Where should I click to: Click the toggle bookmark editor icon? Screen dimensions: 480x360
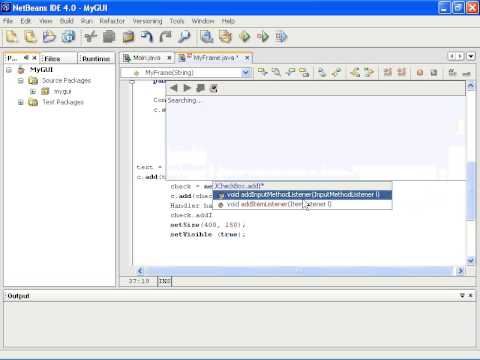coord(322,72)
